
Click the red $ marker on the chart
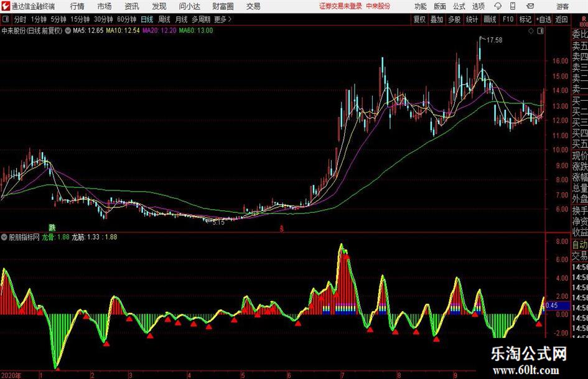282,228
